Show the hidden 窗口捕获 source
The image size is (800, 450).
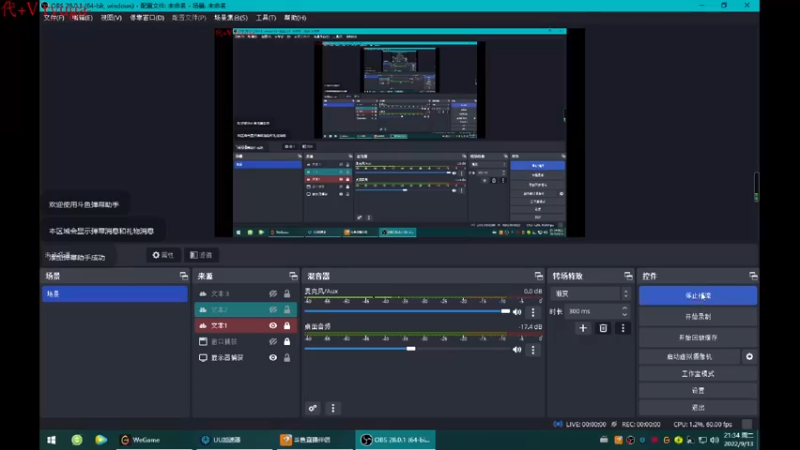273,341
